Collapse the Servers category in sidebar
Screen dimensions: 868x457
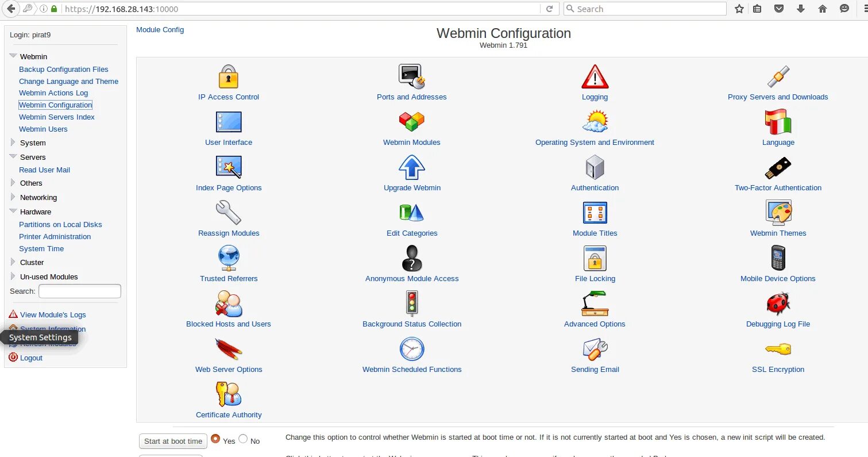point(13,156)
